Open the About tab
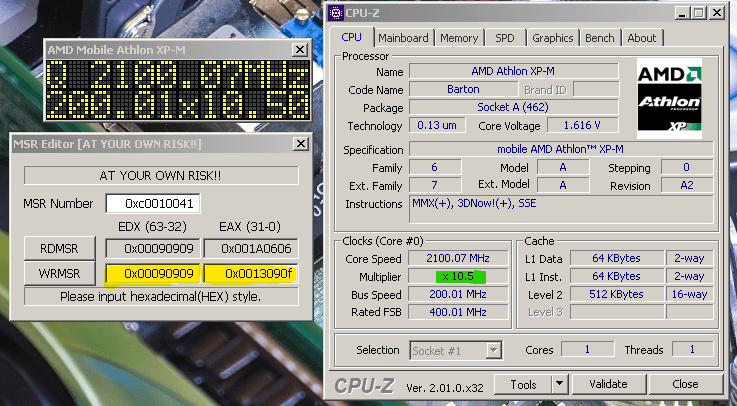Image resolution: width=737 pixels, height=406 pixels. (642, 38)
